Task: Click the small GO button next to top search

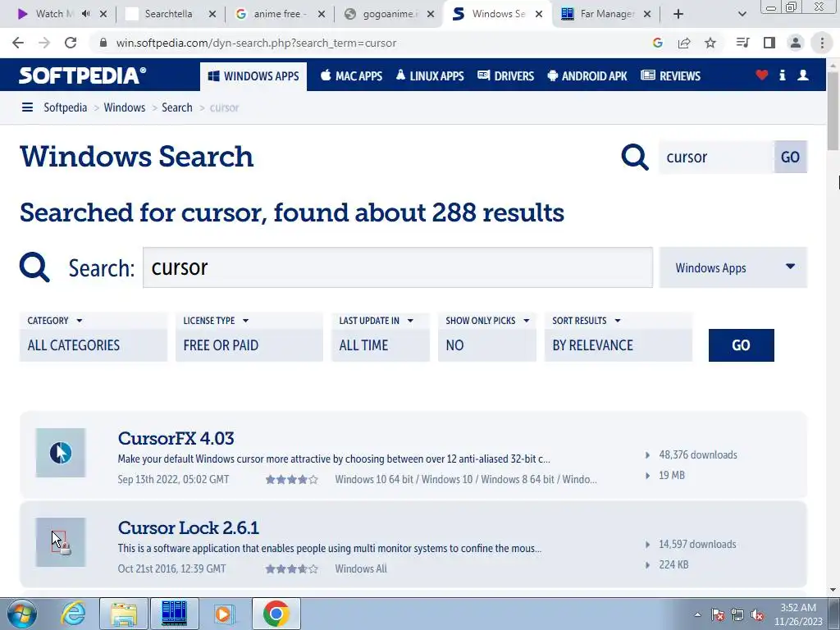Action: (x=790, y=157)
